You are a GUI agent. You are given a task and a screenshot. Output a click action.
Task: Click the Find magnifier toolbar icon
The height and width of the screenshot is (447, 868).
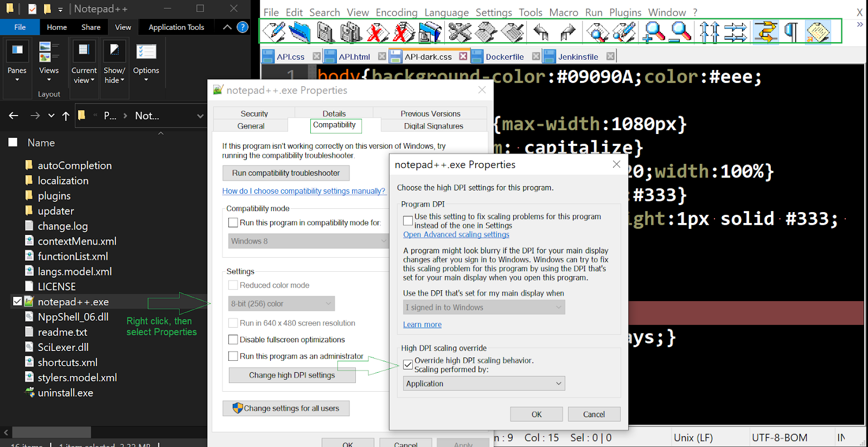(x=597, y=33)
